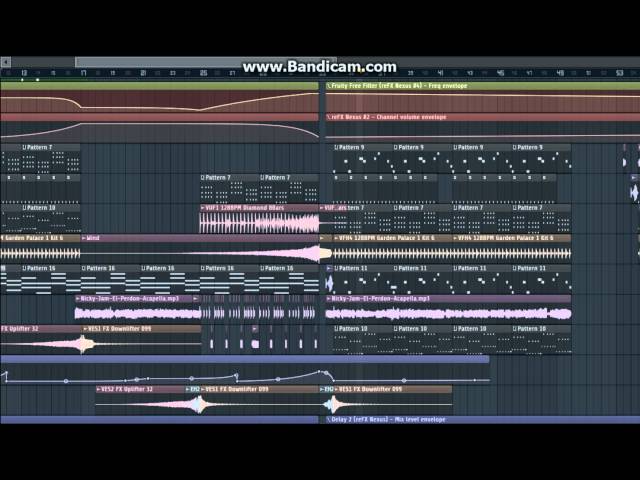The image size is (640, 480).
Task: Jump to bar 41 on the timeline ruler
Action: (x=440, y=73)
